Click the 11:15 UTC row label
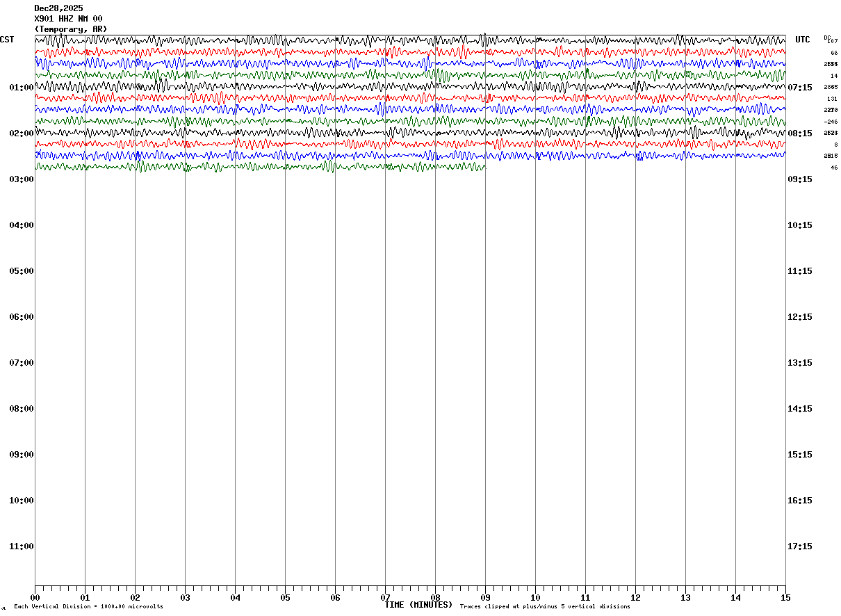This screenshot has height=616, width=841. (x=800, y=271)
